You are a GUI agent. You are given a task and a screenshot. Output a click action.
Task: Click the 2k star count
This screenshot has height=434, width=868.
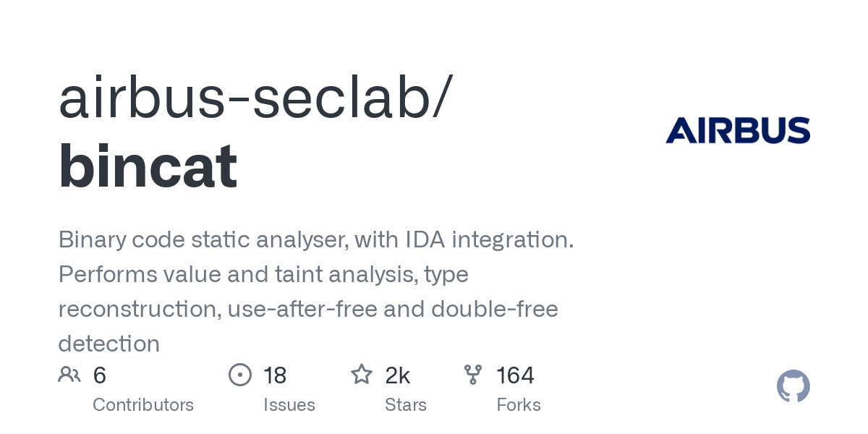(x=398, y=375)
